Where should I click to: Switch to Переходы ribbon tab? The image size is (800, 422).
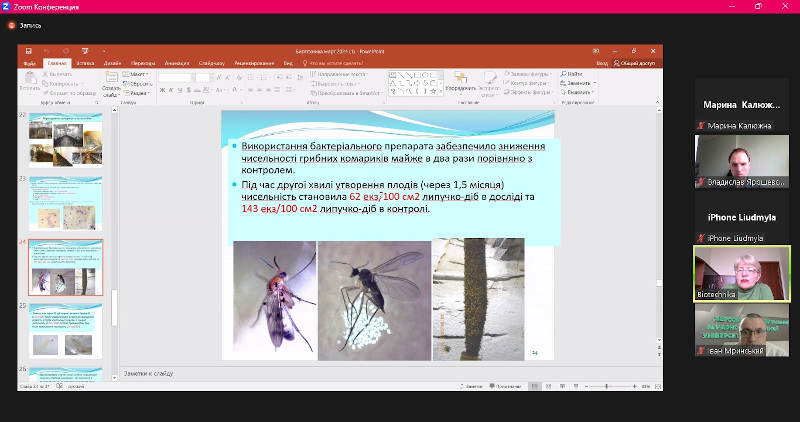click(143, 63)
